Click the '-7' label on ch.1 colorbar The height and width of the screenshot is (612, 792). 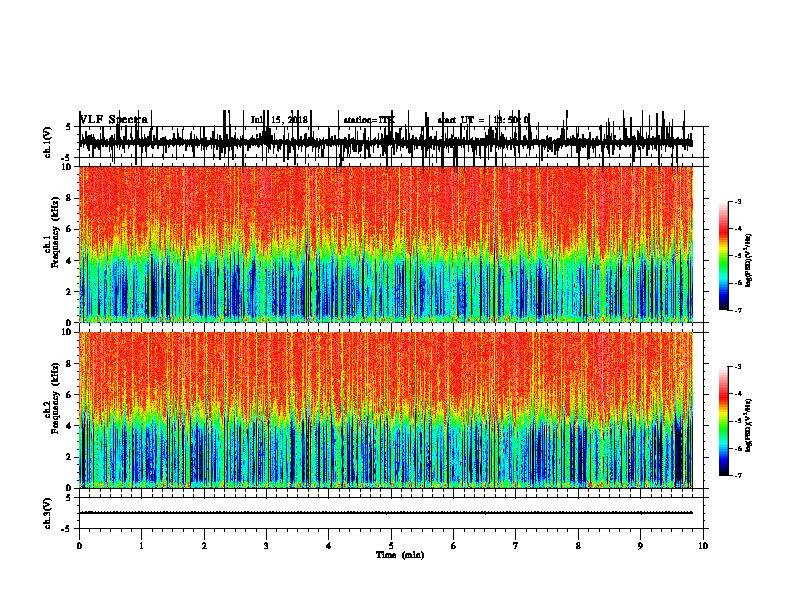(x=737, y=310)
